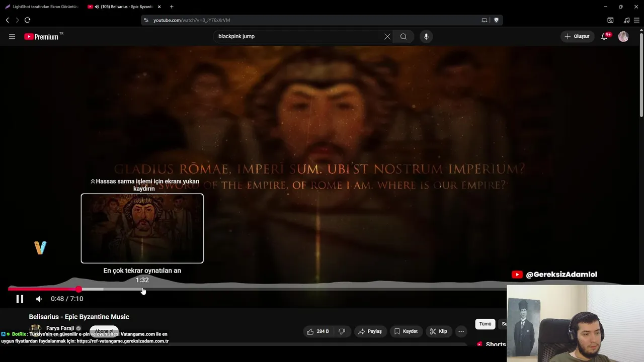Mute the video volume speaker icon
The image size is (644, 362).
[x=39, y=299]
